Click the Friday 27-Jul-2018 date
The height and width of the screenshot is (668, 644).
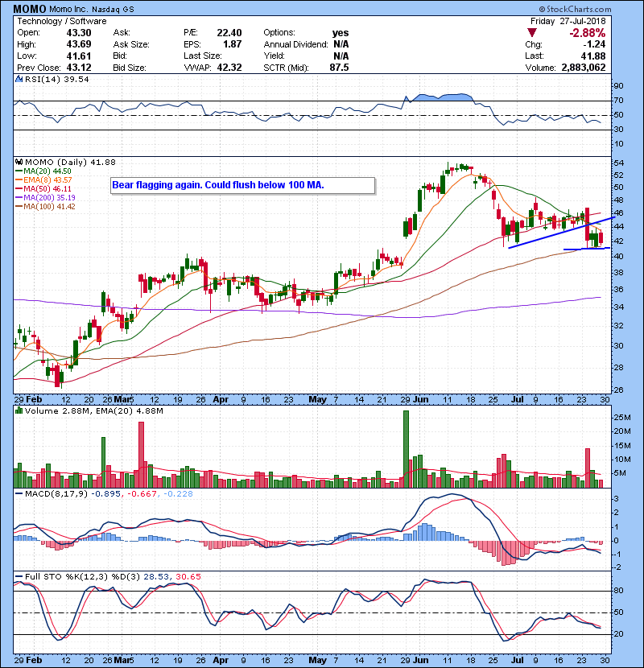tap(568, 21)
